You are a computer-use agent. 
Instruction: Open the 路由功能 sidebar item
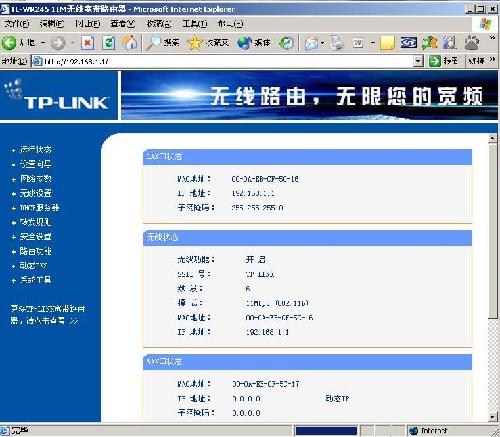35,251
